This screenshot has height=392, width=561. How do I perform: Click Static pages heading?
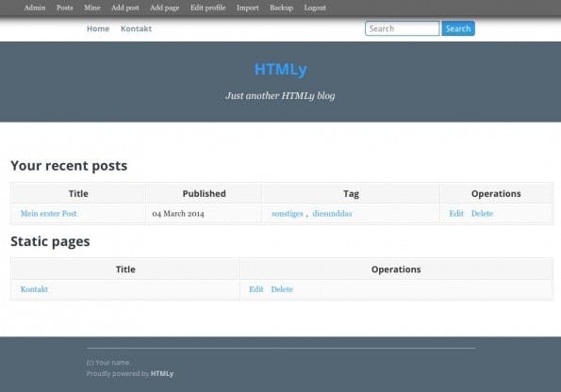click(50, 241)
